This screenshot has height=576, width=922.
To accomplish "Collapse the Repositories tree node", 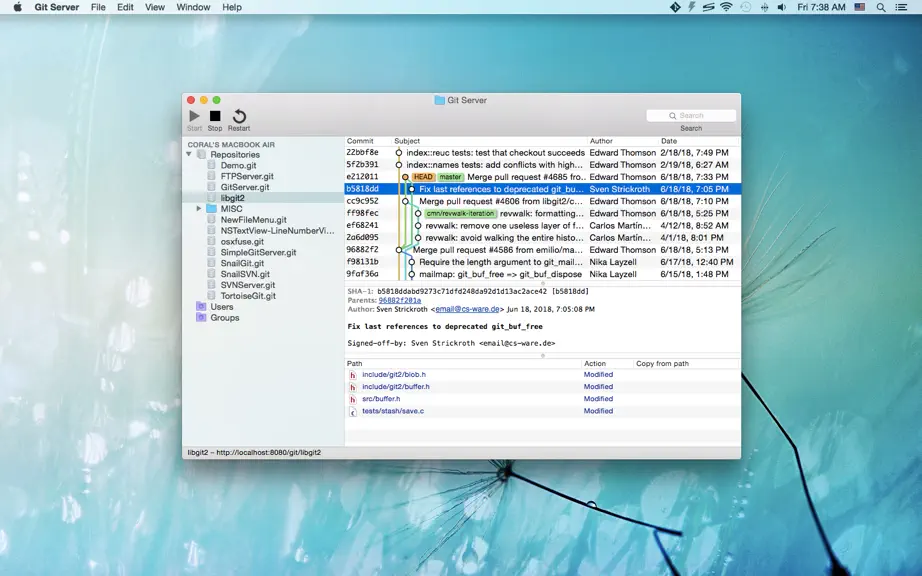I will tap(189, 155).
